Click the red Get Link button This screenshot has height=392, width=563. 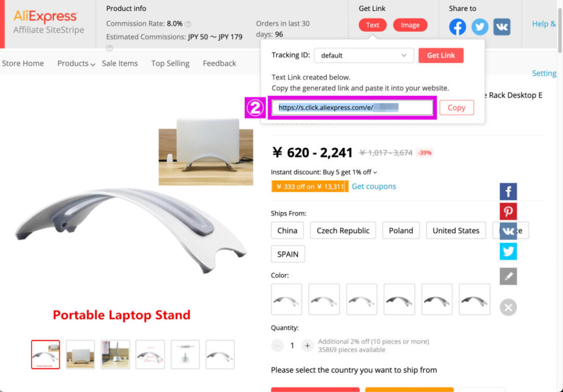(x=441, y=55)
